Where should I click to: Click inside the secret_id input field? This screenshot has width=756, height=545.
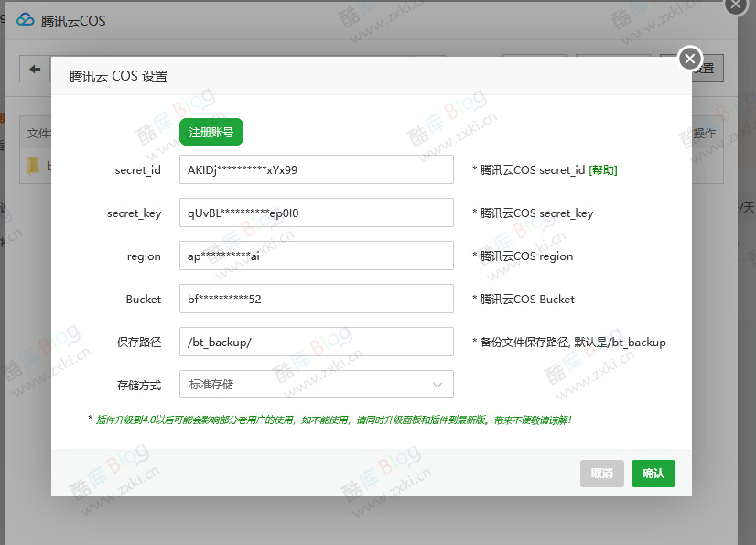[316, 169]
